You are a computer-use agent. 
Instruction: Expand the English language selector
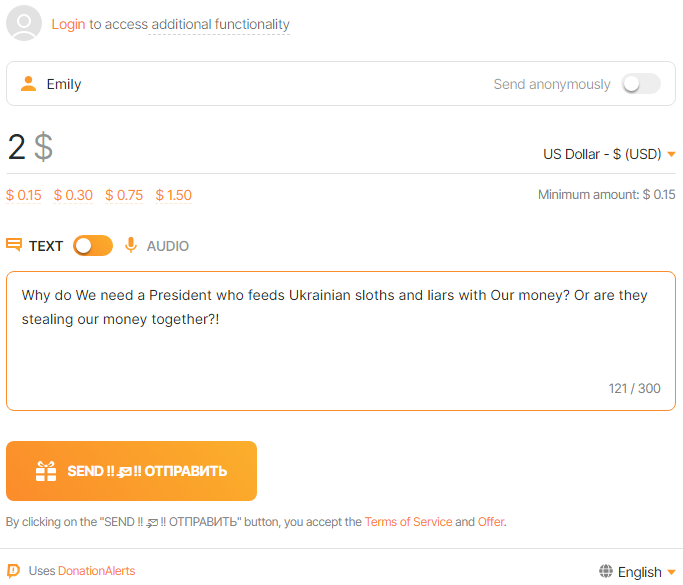(x=640, y=572)
